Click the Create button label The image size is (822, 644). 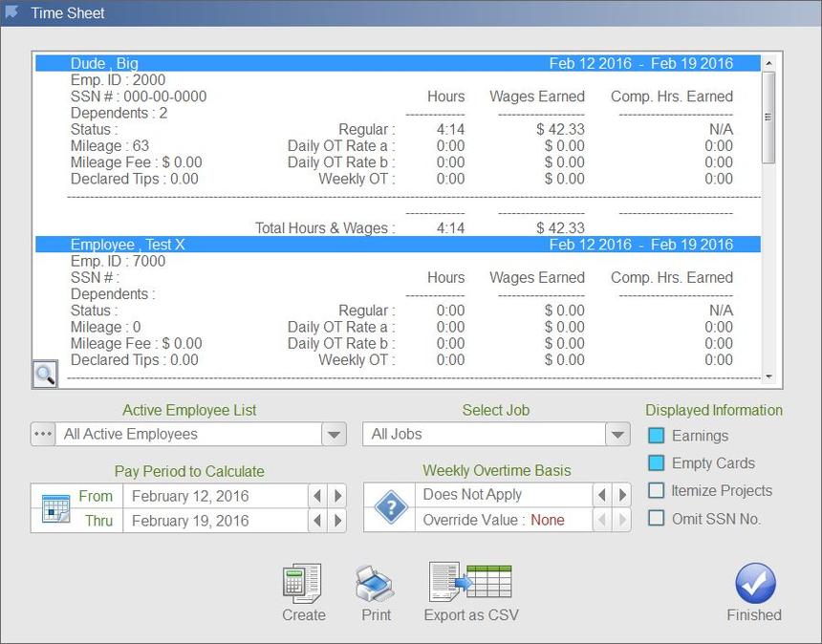tap(304, 615)
